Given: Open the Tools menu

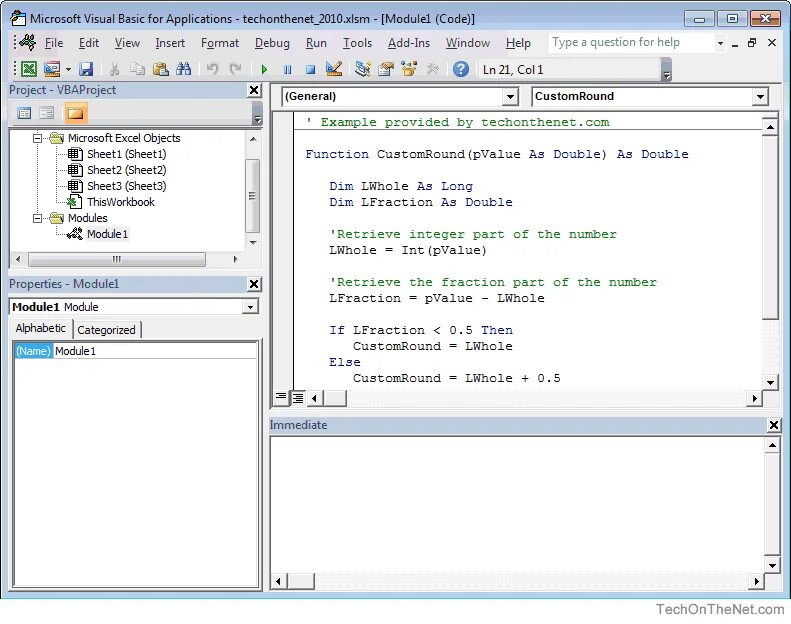Looking at the screenshot, I should (x=357, y=43).
